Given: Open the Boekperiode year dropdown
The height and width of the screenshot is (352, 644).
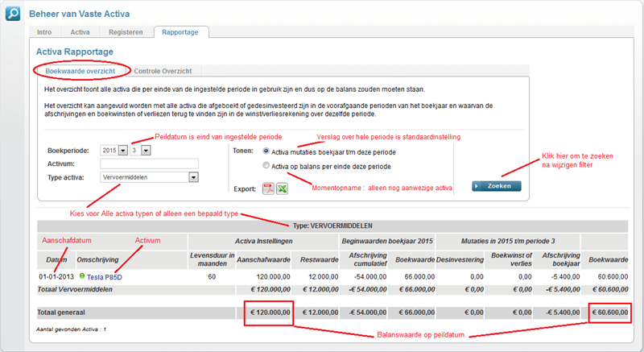Looking at the screenshot, I should tap(123, 151).
